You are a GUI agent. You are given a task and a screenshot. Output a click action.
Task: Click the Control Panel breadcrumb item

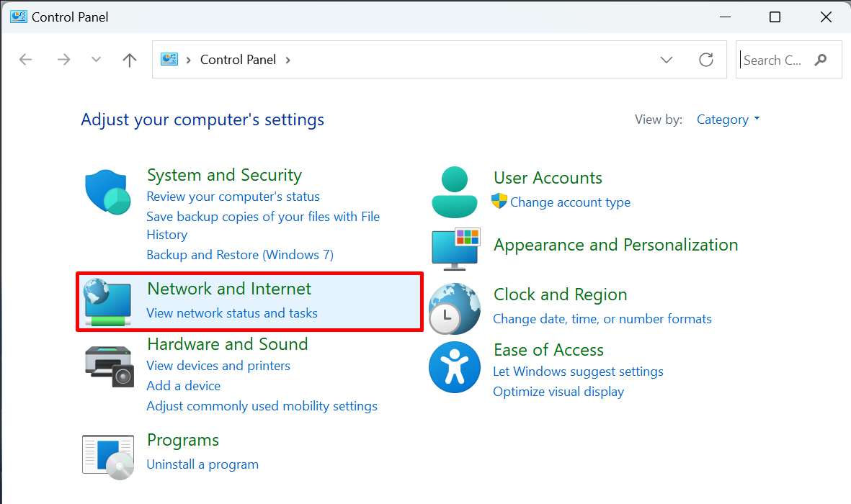point(238,60)
